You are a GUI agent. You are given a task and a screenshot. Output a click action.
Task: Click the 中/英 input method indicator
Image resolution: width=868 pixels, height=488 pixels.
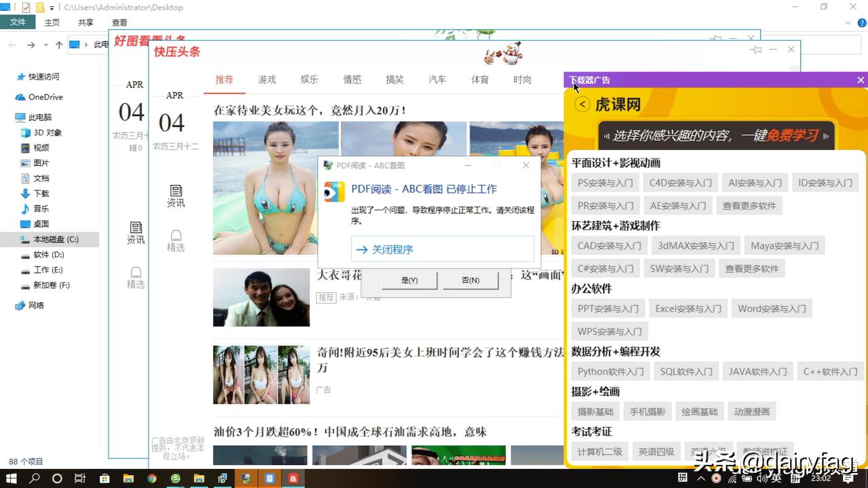pos(775,479)
